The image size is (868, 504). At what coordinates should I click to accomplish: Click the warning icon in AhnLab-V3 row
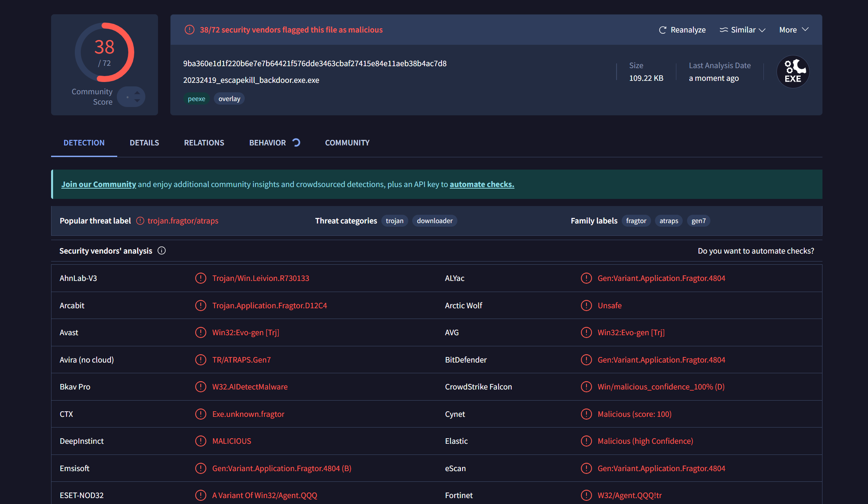click(x=201, y=279)
